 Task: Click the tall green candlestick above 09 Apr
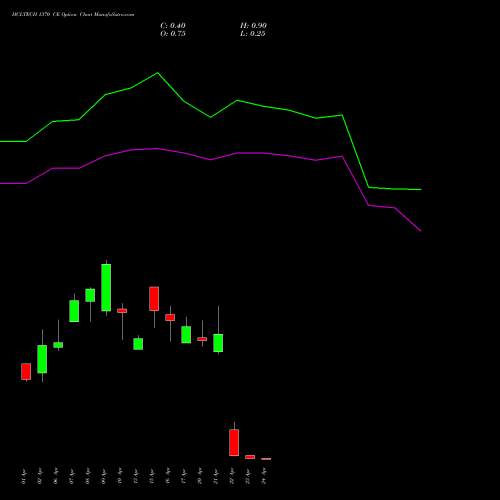106,288
